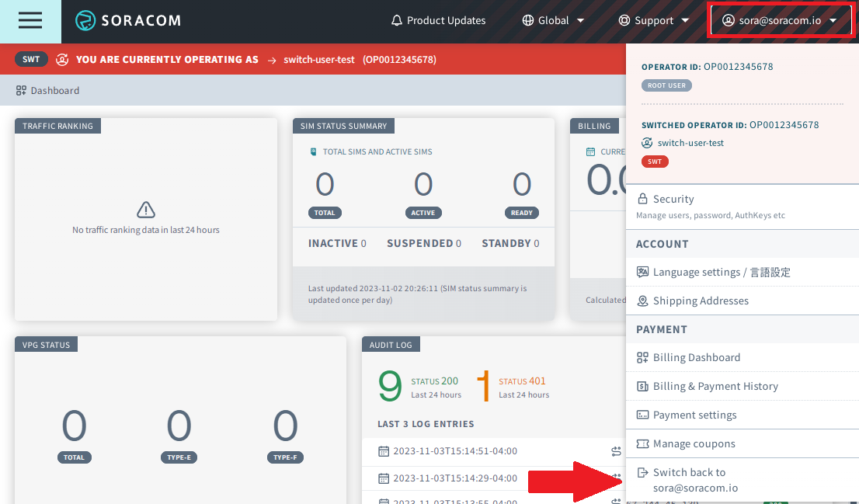
Task: Open Security settings menu item
Action: pos(673,200)
